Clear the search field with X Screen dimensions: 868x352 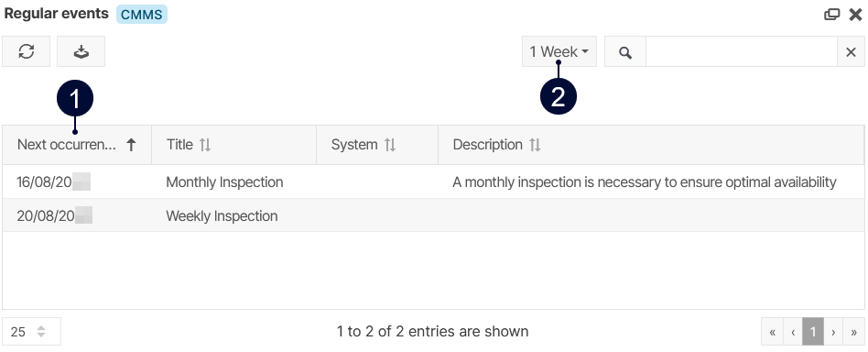tap(851, 52)
